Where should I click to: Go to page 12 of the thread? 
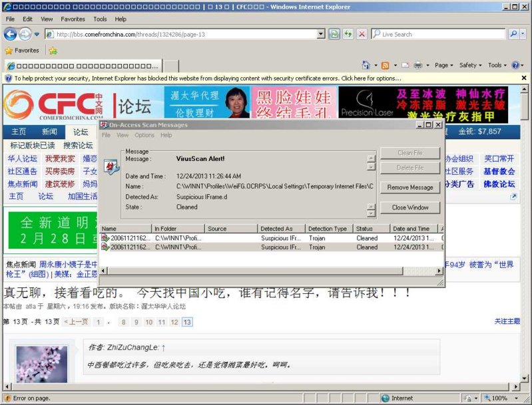174,322
